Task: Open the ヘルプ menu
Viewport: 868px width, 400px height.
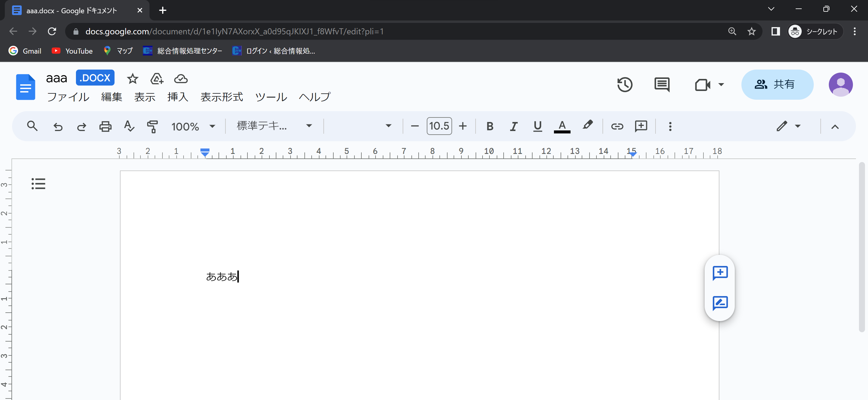Action: pyautogui.click(x=315, y=97)
